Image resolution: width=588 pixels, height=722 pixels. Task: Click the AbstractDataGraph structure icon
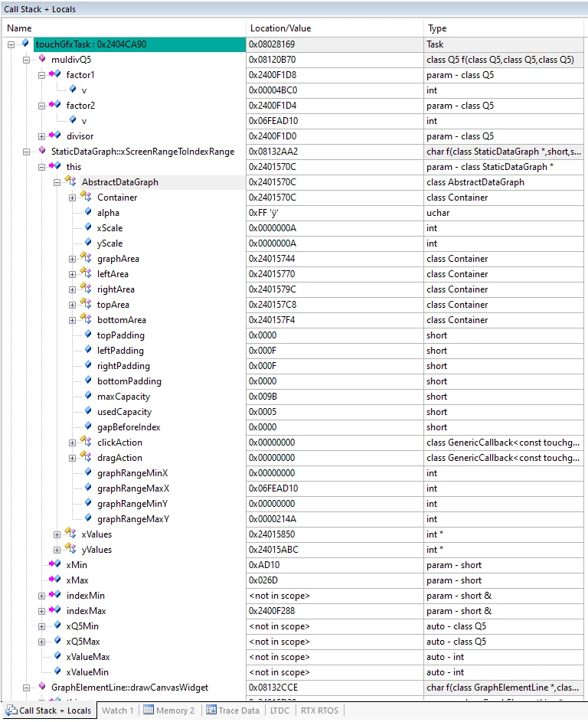[x=70, y=181]
